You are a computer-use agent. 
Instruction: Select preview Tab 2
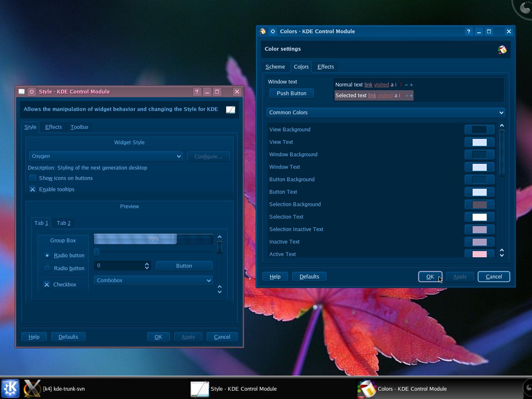[64, 223]
